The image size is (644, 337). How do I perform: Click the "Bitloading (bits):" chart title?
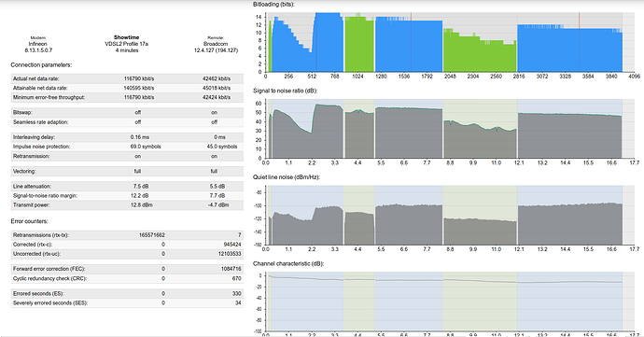pos(274,5)
